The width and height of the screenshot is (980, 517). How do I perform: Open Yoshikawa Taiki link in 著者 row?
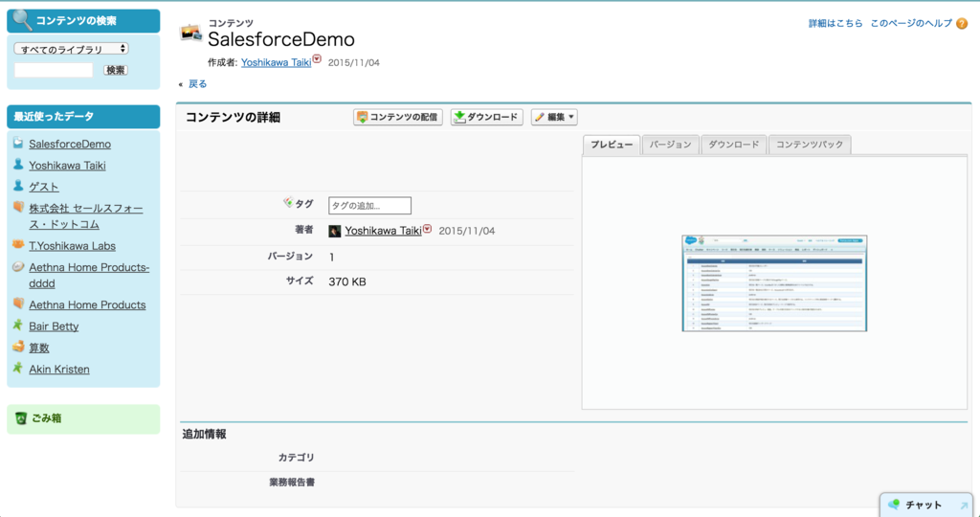(x=383, y=231)
